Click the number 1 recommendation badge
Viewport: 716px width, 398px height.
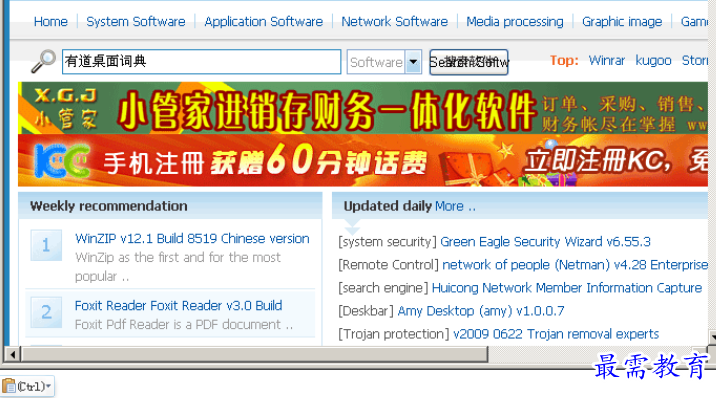(46, 245)
